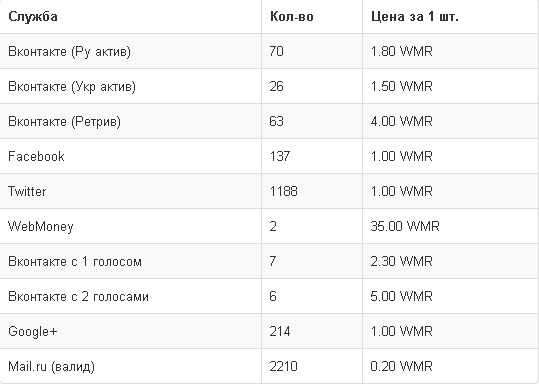
Task: Click the Google+ quantity 214
Action: coord(280,331)
